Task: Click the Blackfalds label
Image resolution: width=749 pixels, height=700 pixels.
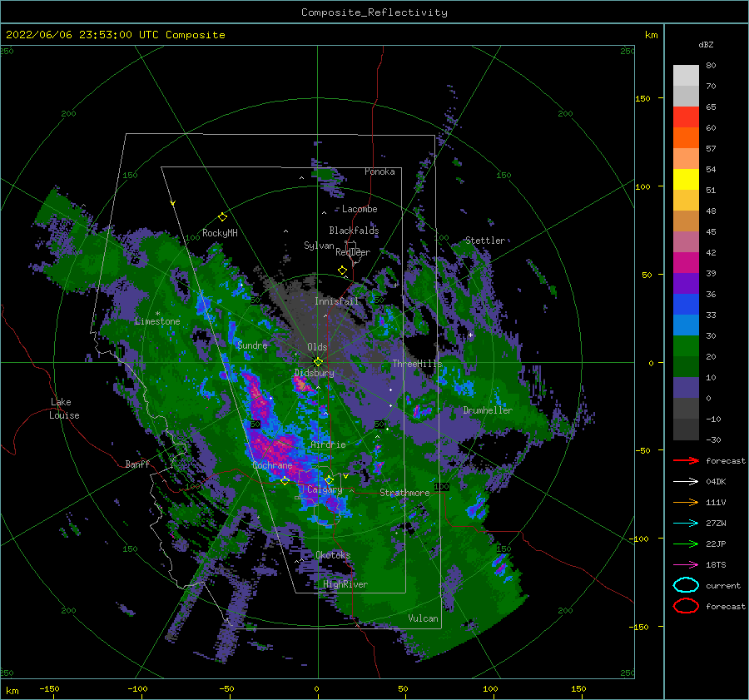Action: (354, 231)
